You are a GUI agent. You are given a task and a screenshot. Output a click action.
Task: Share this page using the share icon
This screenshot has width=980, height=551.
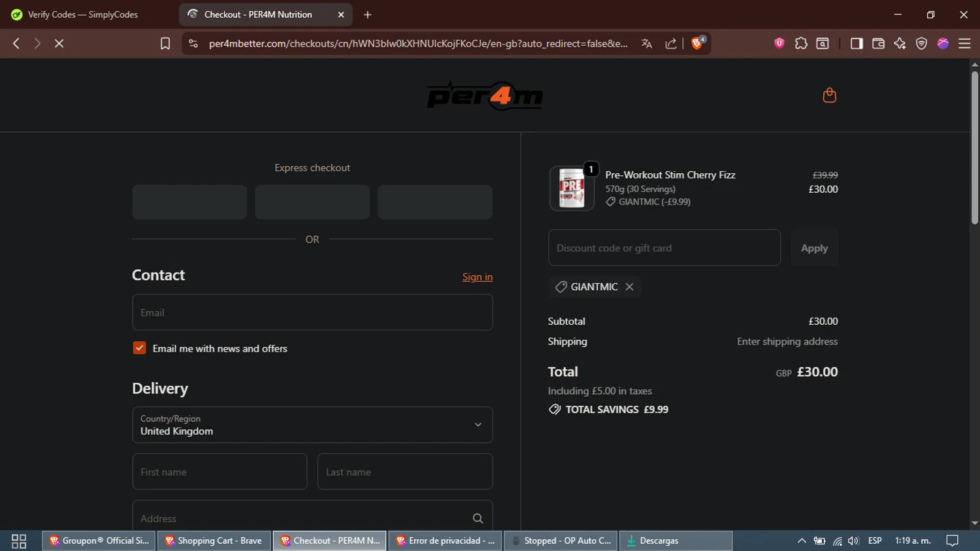tap(671, 43)
